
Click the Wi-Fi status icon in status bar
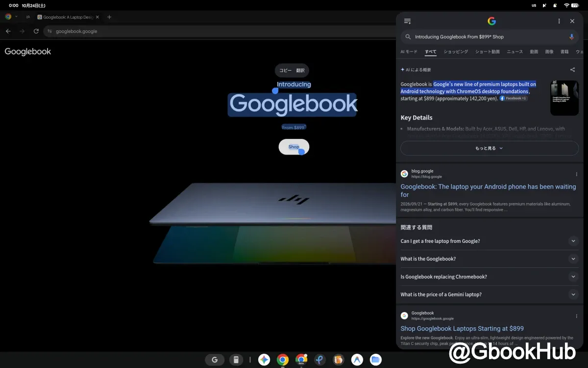tap(566, 5)
